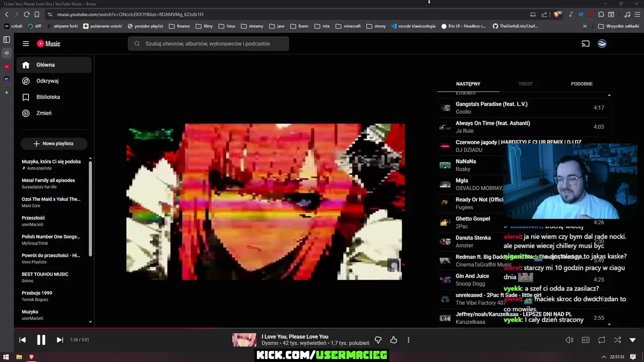Click the Czerwone jagody queue thumbnail
Image resolution: width=644 pixels, height=362 pixels.
[445, 146]
